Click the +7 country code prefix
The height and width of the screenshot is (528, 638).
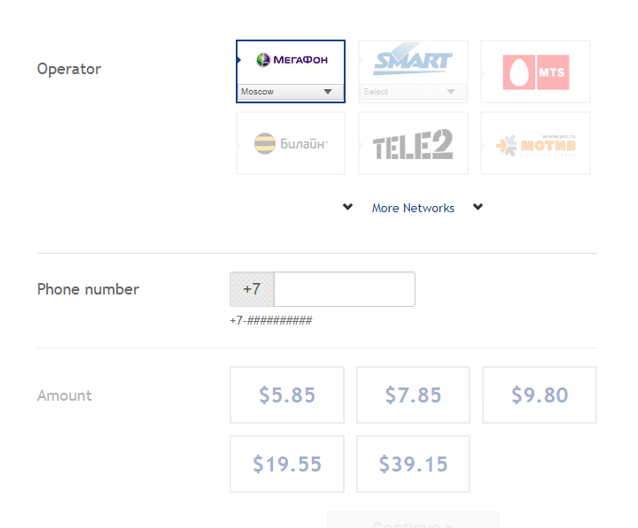click(x=252, y=290)
